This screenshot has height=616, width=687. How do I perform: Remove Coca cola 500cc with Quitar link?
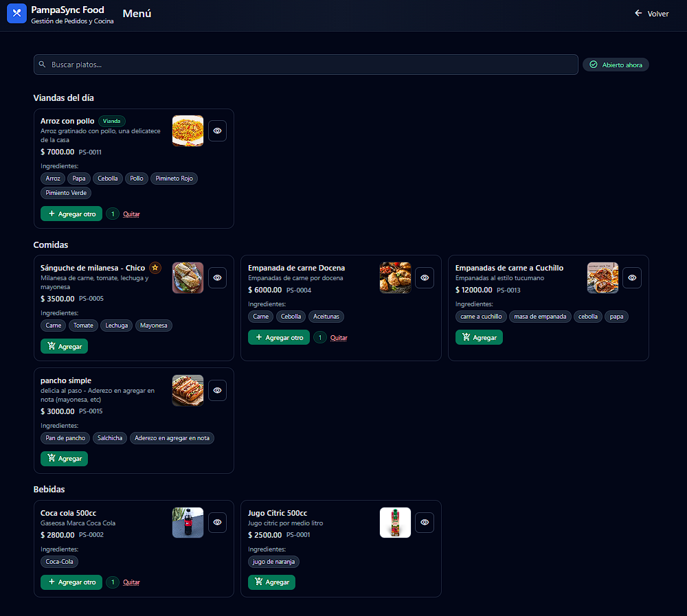(x=131, y=582)
